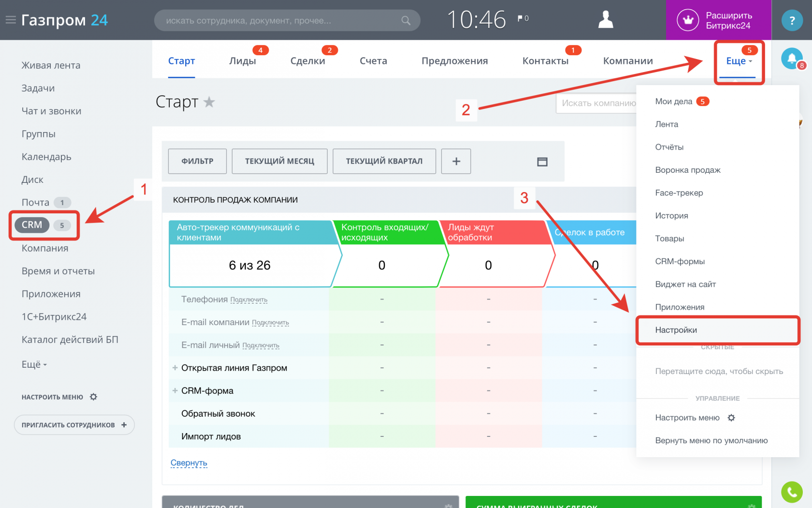Open the notifications bell icon
812x508 pixels.
coord(792,59)
